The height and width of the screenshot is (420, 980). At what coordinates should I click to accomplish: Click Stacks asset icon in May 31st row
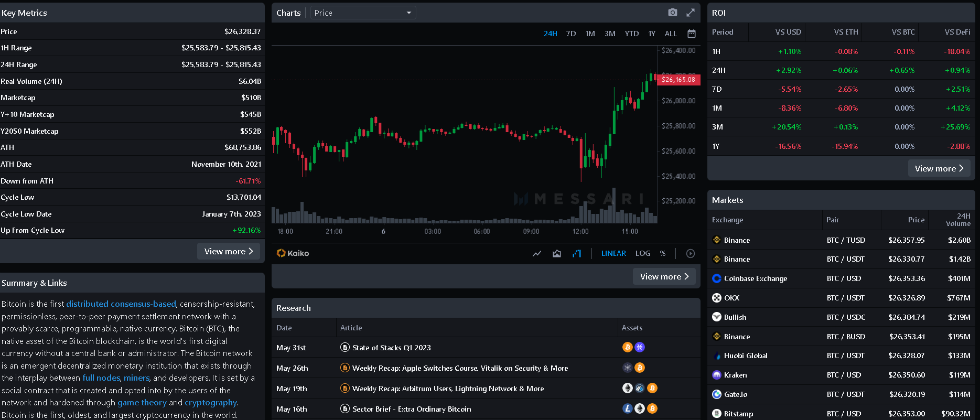pos(640,347)
